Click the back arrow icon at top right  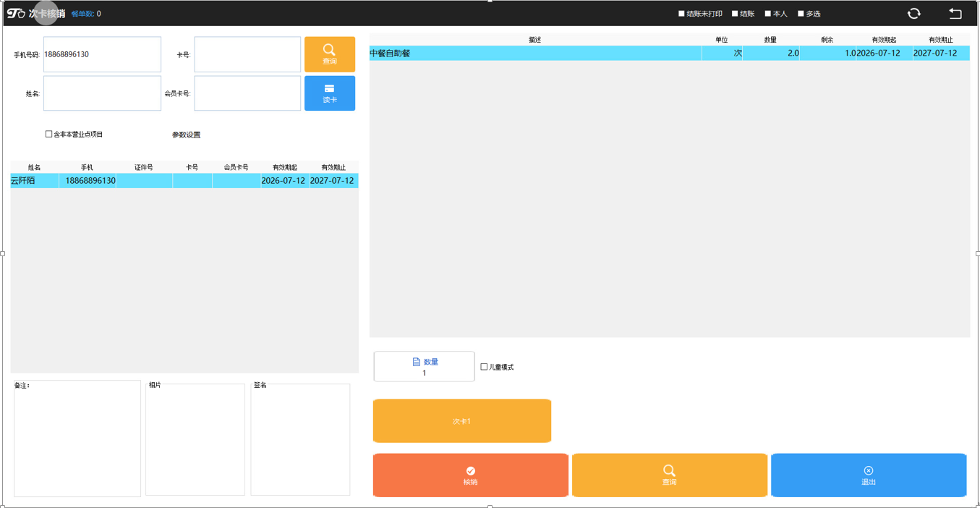pyautogui.click(x=955, y=13)
